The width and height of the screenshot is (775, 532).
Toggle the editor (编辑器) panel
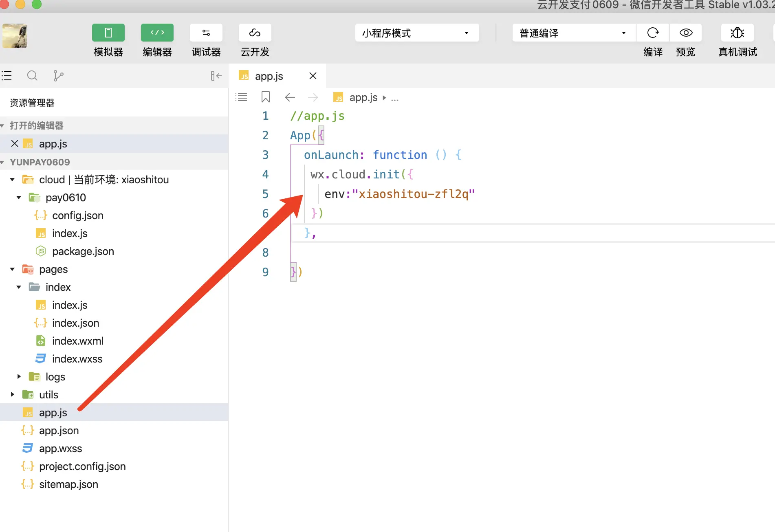(x=157, y=33)
